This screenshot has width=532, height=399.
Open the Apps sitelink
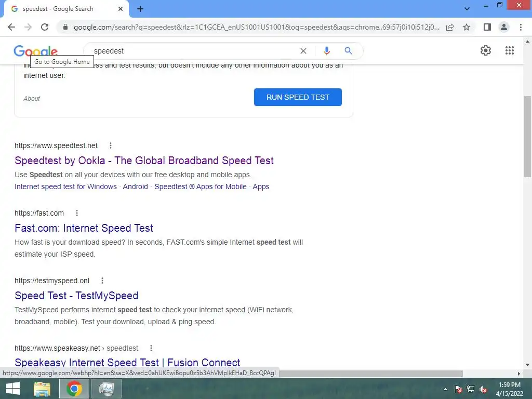[261, 187]
